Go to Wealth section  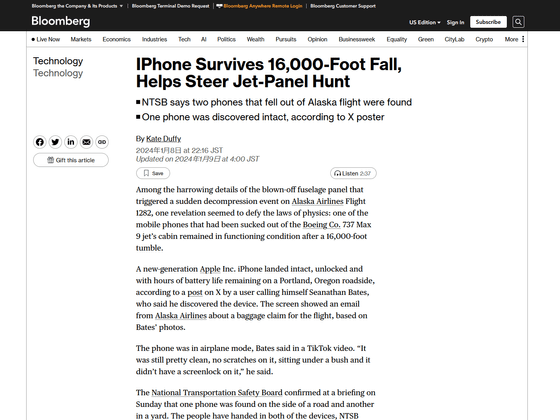(255, 39)
